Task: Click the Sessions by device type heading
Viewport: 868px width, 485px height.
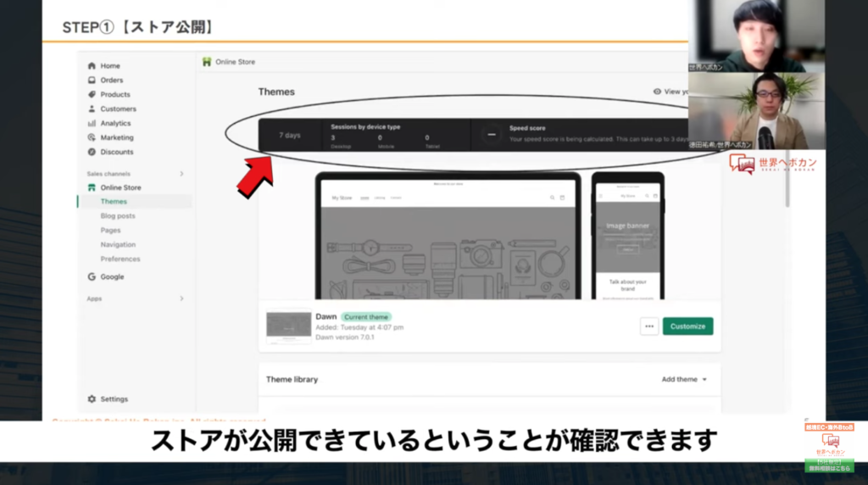Action: click(x=365, y=127)
